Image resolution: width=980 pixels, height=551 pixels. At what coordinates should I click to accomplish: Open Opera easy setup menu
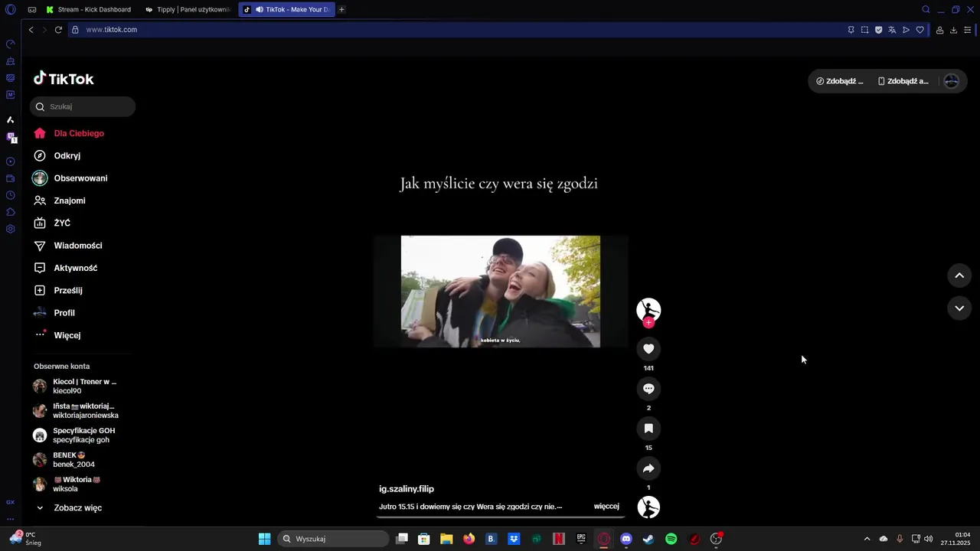(x=967, y=30)
